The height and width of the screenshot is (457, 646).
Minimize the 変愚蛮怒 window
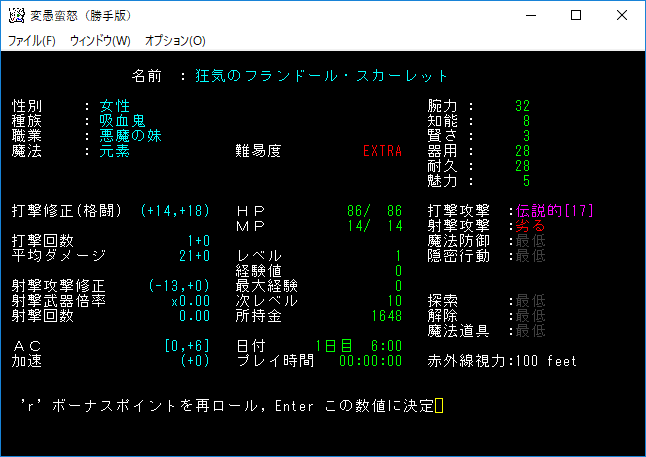tap(530, 16)
